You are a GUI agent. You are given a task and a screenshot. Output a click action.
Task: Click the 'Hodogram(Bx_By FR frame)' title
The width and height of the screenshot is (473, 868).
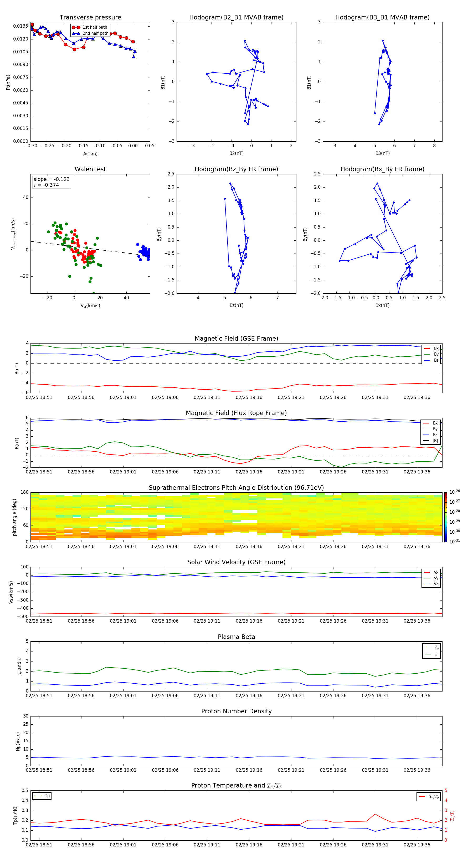(382, 169)
